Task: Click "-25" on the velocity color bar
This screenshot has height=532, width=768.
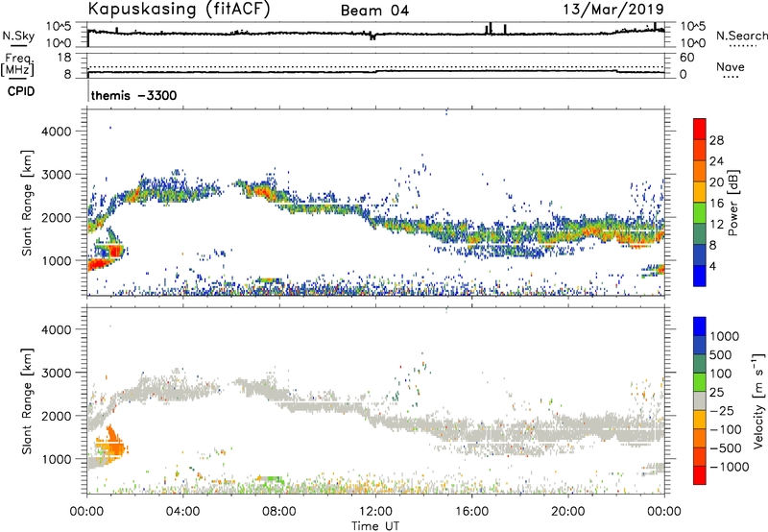Action: 722,411
